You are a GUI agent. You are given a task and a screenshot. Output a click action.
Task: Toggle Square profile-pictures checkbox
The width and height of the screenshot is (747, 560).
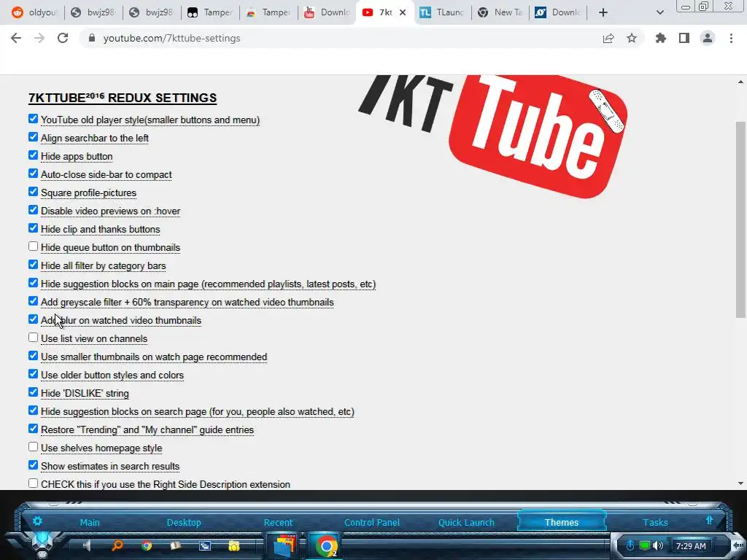click(33, 192)
